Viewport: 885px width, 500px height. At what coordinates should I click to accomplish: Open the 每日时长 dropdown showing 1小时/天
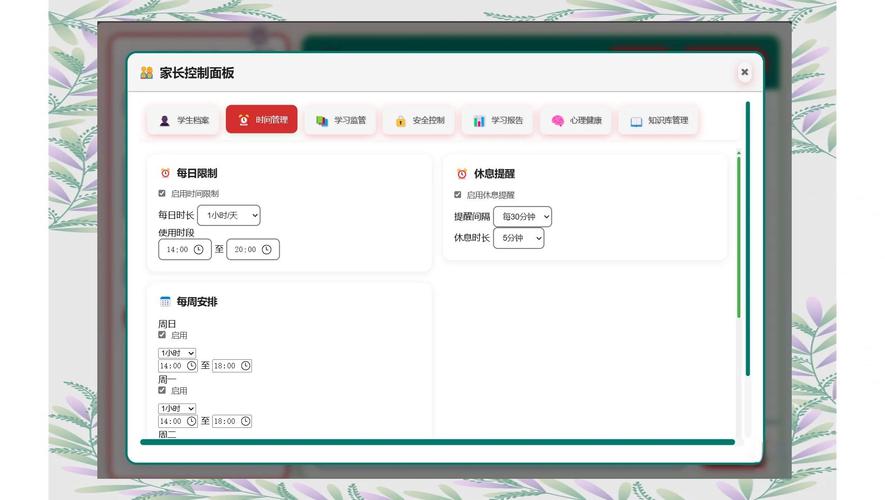click(x=229, y=215)
